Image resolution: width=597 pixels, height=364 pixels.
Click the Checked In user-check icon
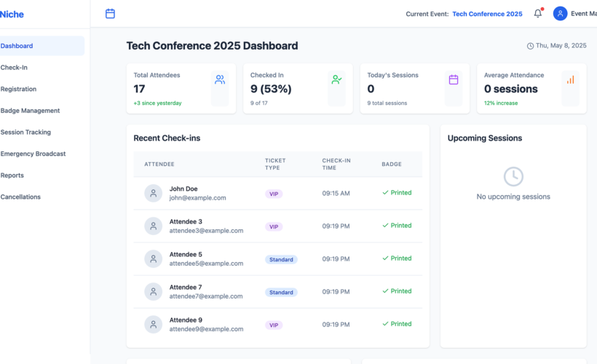336,80
